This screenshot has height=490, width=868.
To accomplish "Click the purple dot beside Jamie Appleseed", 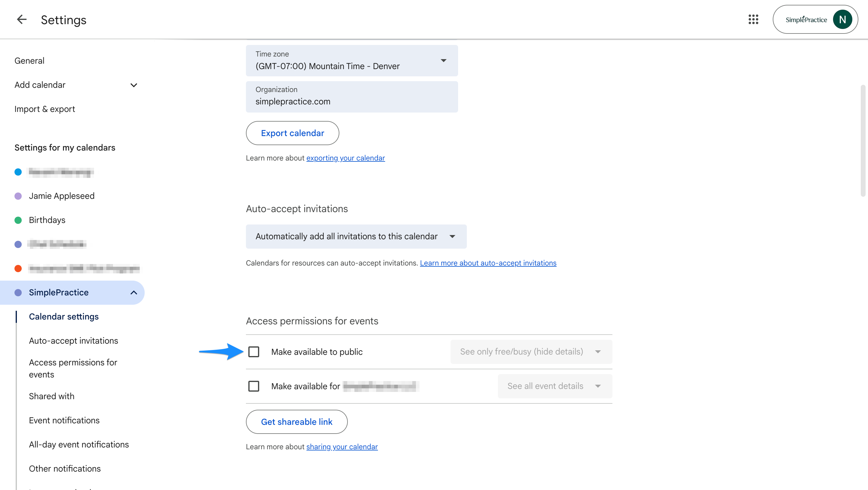I will (18, 196).
